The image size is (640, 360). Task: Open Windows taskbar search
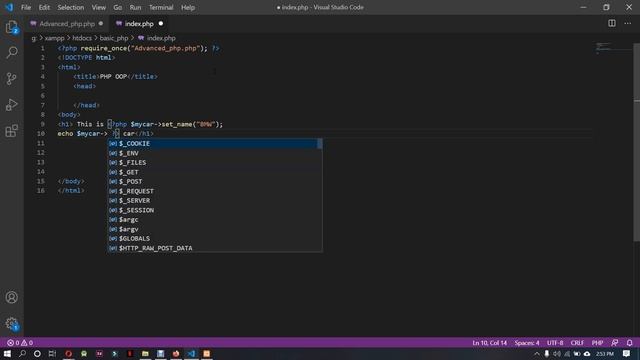coord(22,353)
